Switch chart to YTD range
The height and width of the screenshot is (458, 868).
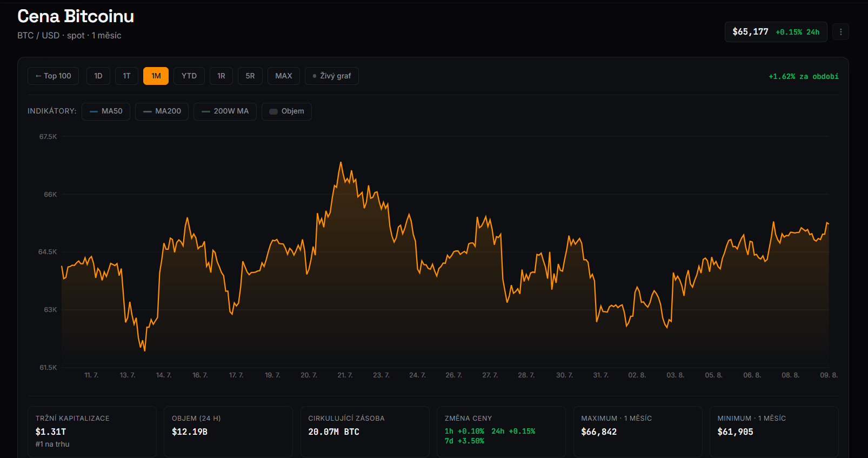tap(189, 76)
